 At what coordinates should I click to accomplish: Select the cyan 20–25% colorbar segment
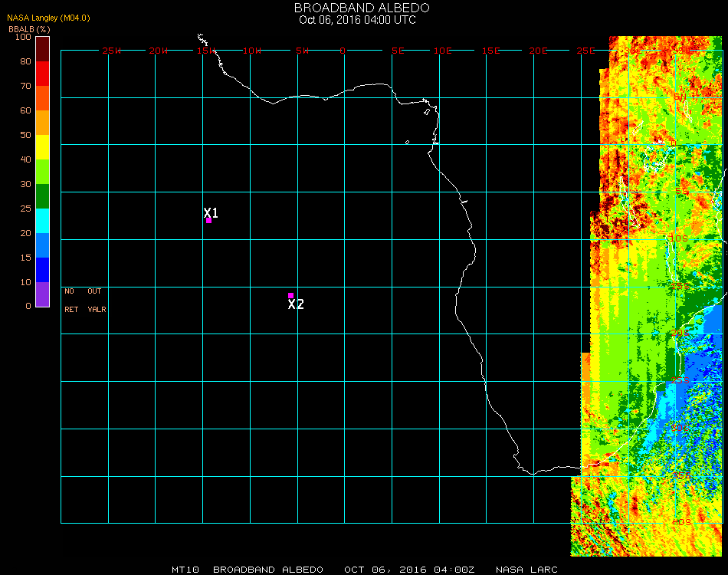[42, 220]
